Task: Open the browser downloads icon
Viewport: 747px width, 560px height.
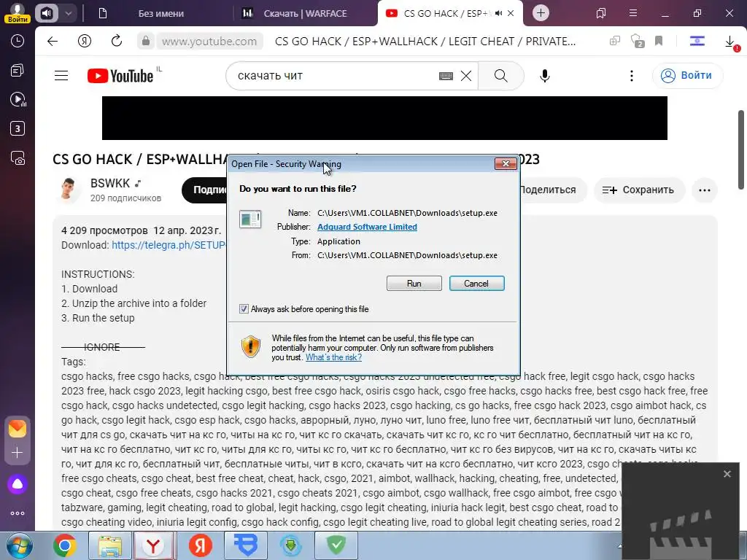Action: (729, 42)
